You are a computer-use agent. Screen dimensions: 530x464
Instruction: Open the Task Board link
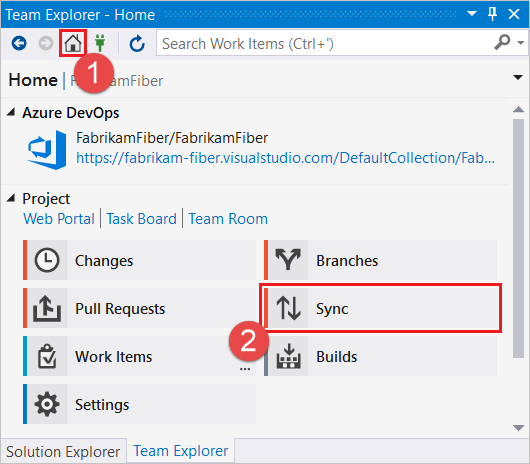tap(142, 219)
